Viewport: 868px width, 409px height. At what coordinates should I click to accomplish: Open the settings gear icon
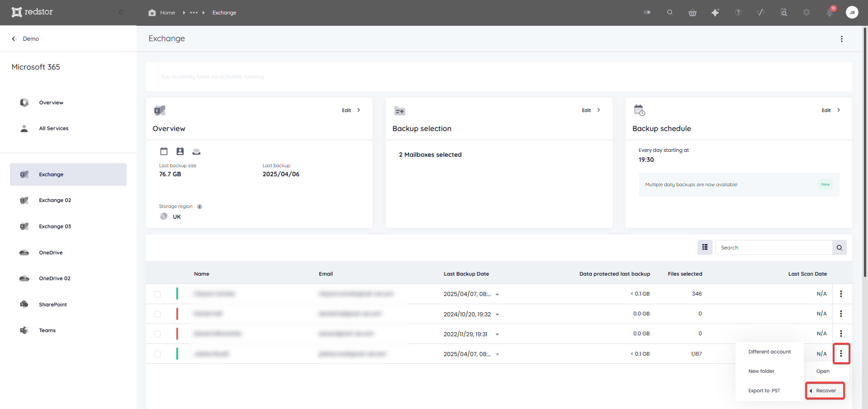pyautogui.click(x=807, y=12)
